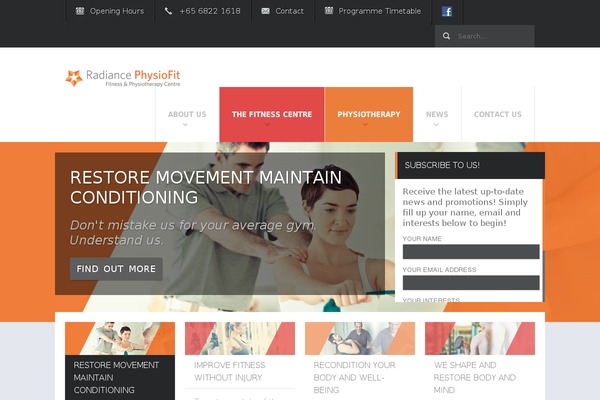Open the Programme Timetable link
The image size is (600, 400).
pyautogui.click(x=379, y=11)
